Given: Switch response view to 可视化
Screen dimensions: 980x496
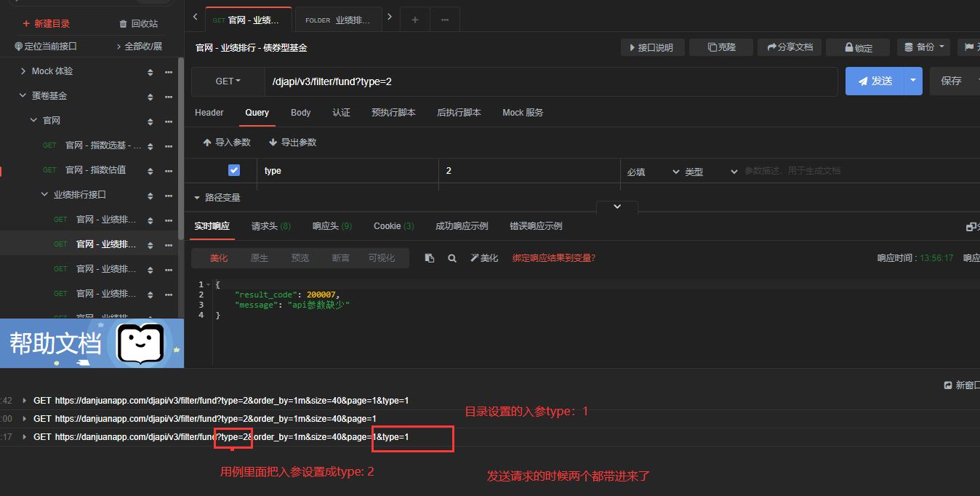Looking at the screenshot, I should 382,258.
